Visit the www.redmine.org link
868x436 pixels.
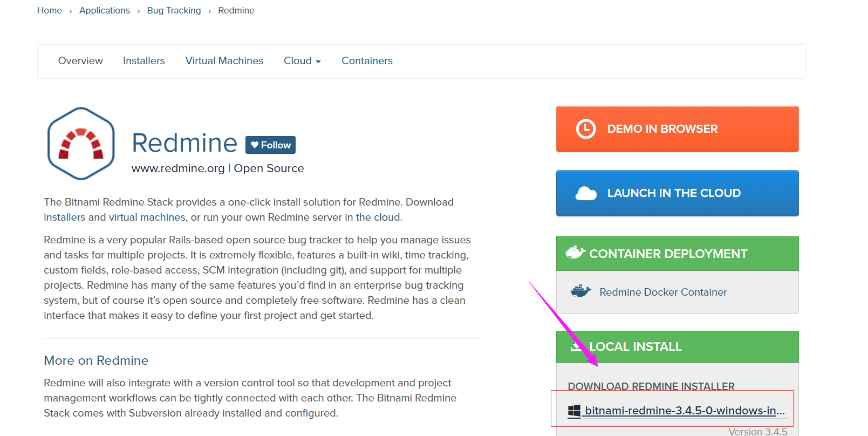click(178, 168)
